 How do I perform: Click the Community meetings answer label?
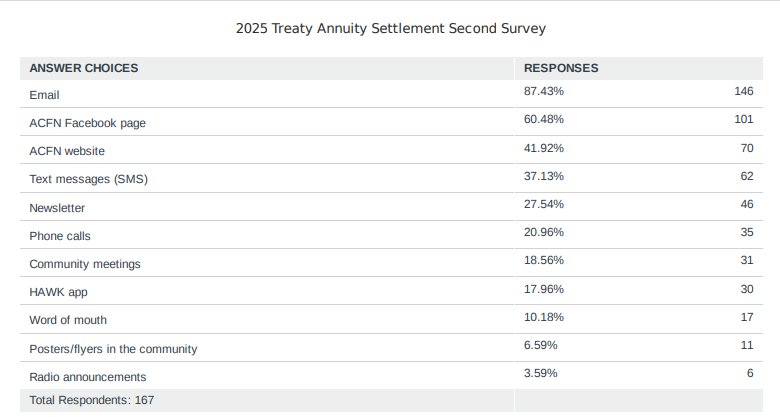(85, 264)
